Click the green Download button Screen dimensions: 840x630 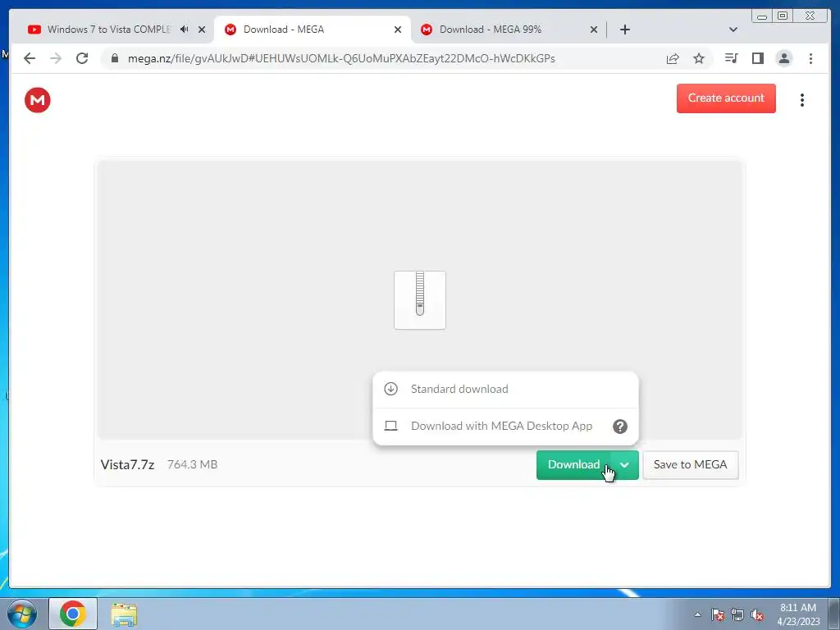573,465
